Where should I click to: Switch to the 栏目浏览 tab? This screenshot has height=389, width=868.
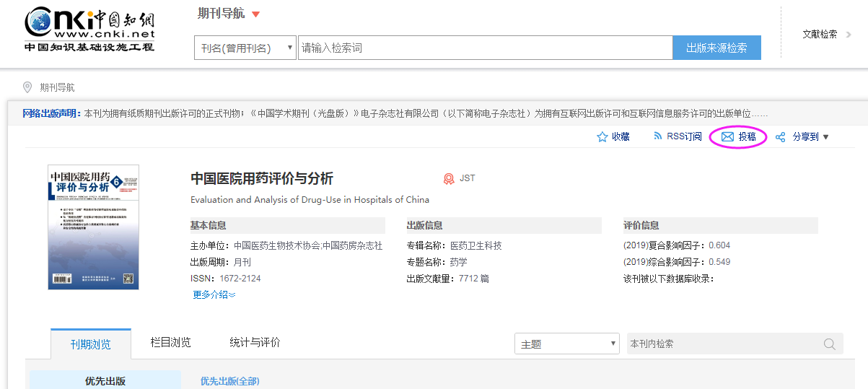click(x=171, y=343)
